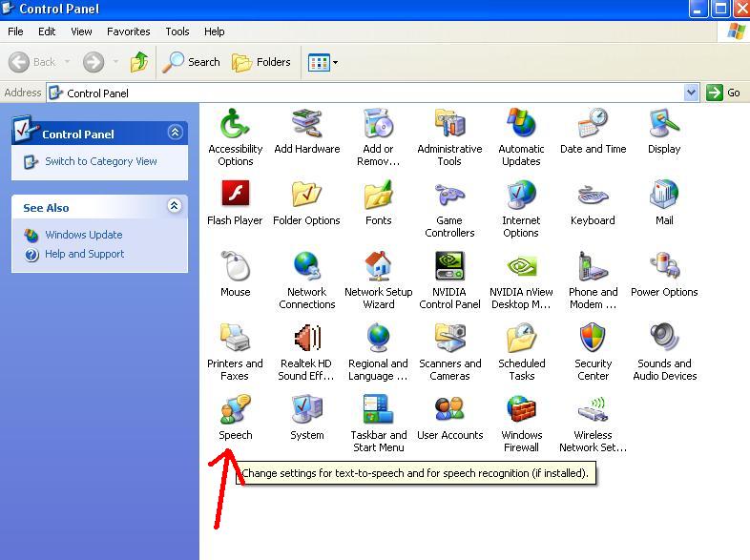Launch Wireless Network Setup icon
The width and height of the screenshot is (750, 560).
pos(594,410)
